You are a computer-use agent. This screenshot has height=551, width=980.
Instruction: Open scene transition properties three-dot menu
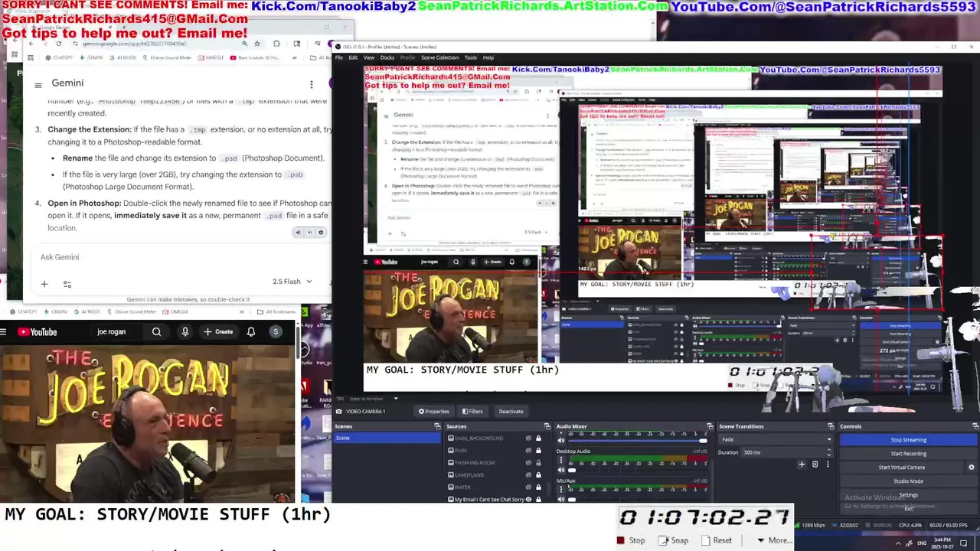pos(827,464)
